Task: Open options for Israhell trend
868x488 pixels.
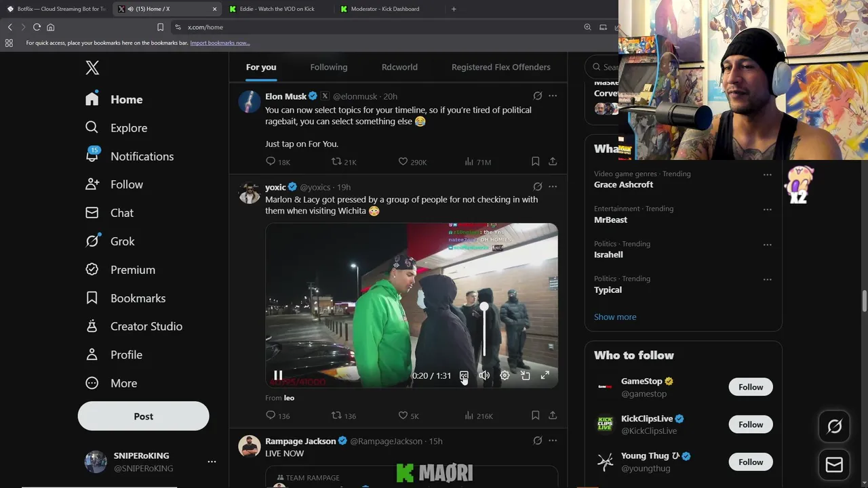Action: point(767,245)
